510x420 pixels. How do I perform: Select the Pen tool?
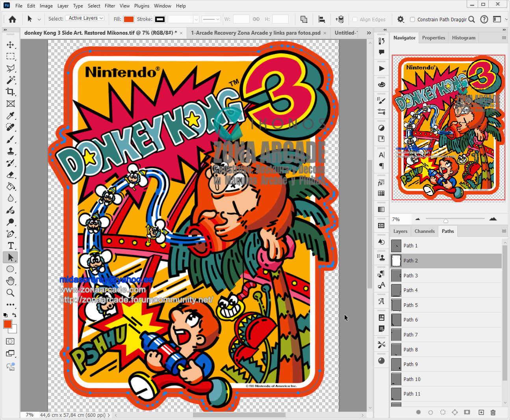click(11, 234)
